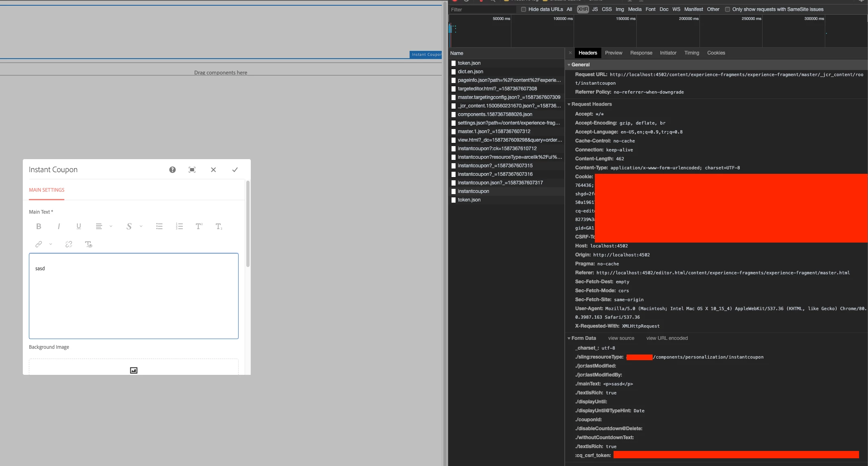Collapse the Form Data section
This screenshot has width=868, height=466.
pyautogui.click(x=569, y=338)
